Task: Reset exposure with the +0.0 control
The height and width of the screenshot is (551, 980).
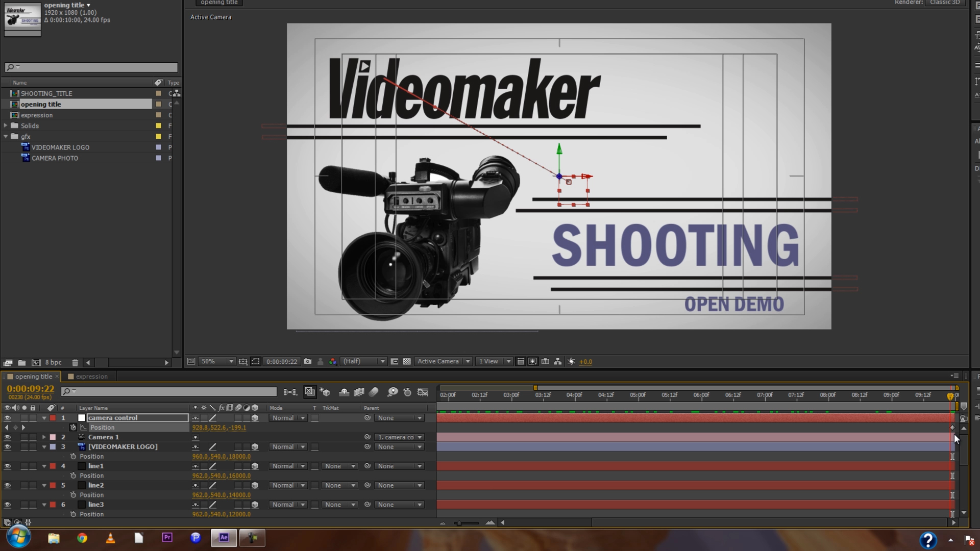Action: 585,361
